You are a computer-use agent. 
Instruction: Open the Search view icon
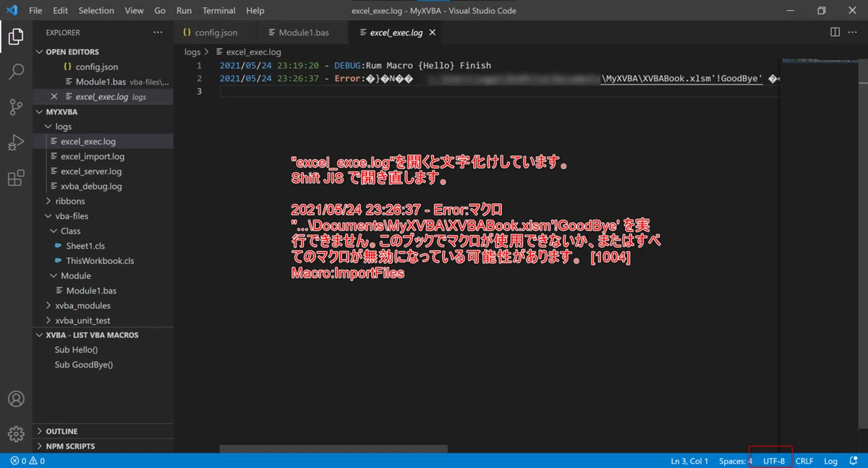16,72
